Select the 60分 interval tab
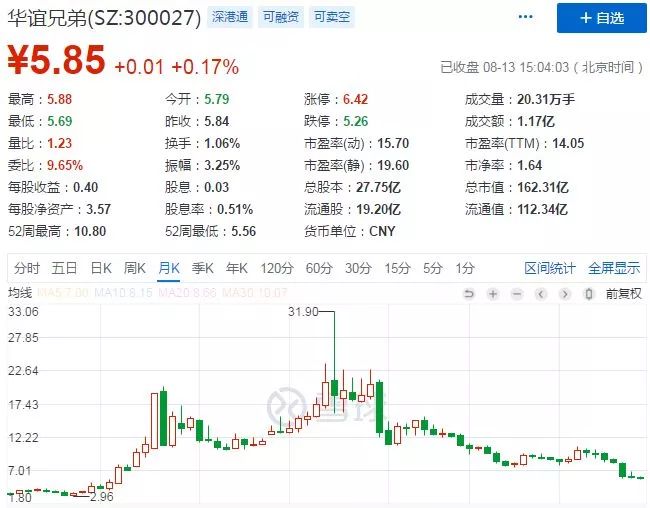 tap(319, 268)
